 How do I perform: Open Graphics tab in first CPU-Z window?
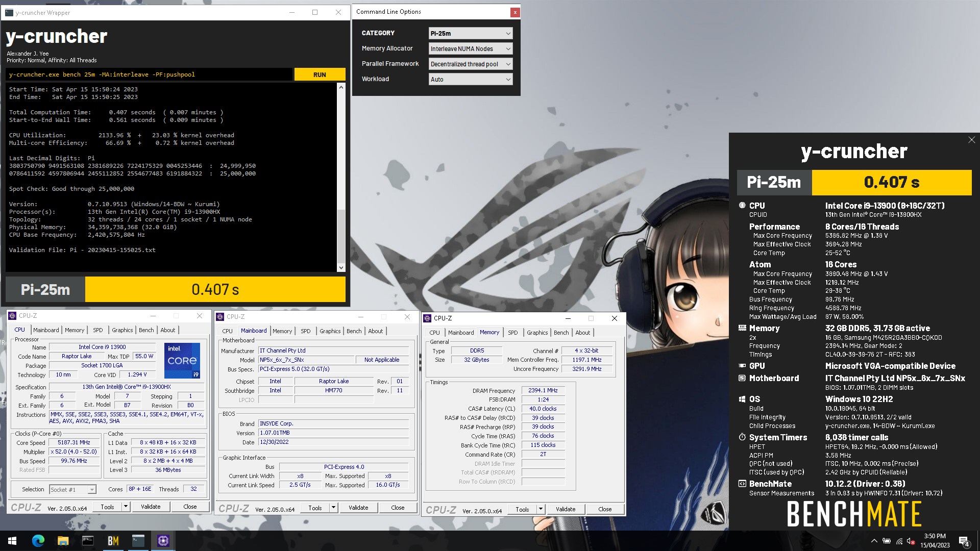point(122,330)
